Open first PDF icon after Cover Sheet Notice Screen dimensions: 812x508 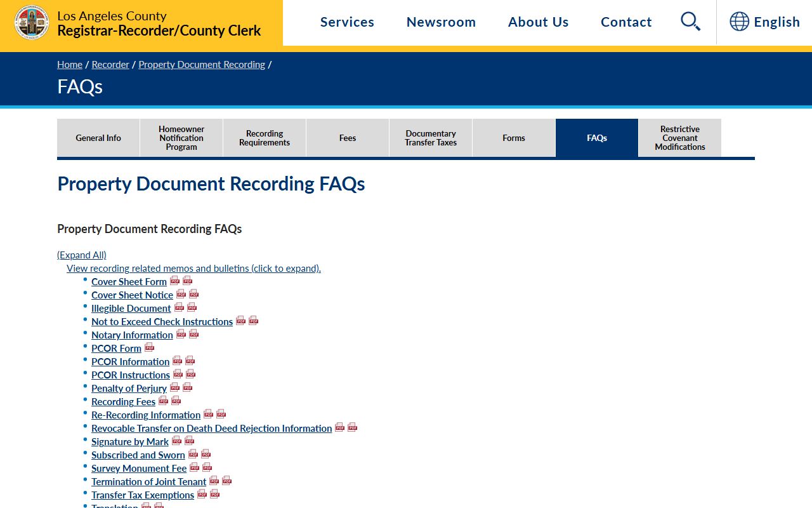click(181, 294)
